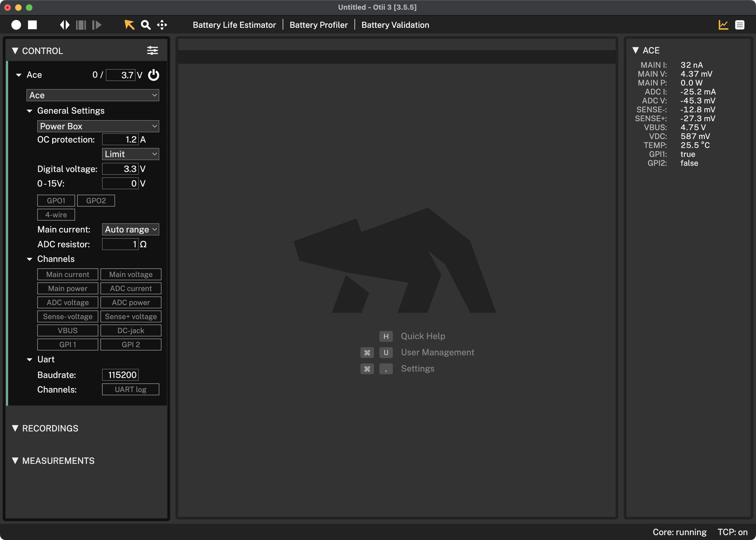Enable the ADC voltage channel
This screenshot has width=756, height=540.
click(68, 302)
